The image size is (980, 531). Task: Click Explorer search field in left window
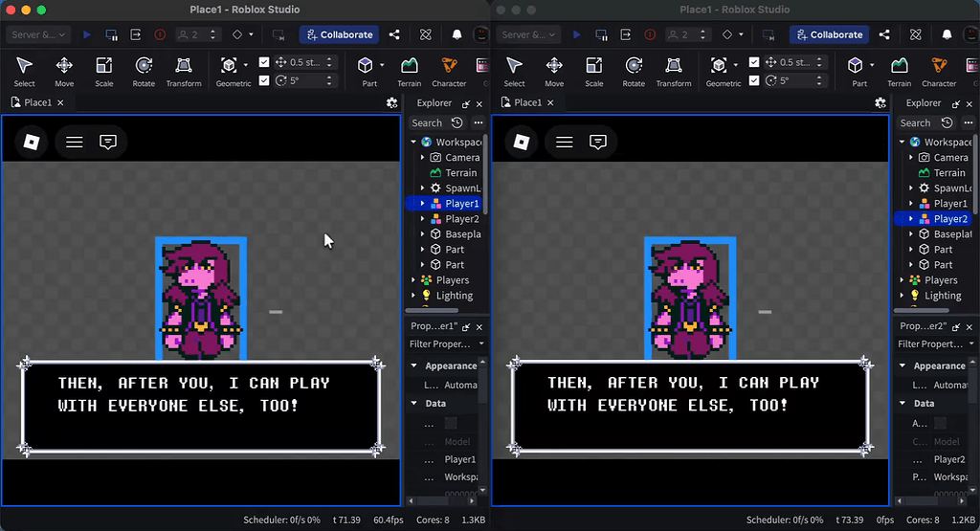[428, 123]
